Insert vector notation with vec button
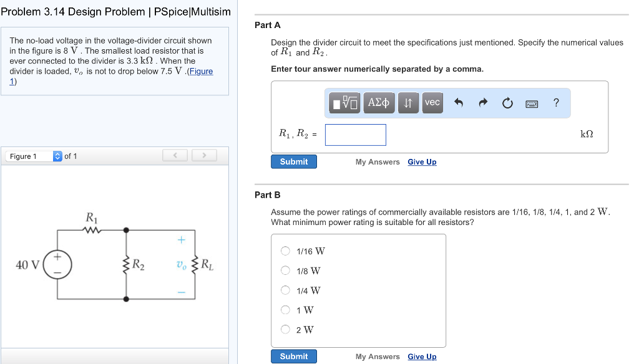Viewport: 639px width, 364px height. (432, 102)
